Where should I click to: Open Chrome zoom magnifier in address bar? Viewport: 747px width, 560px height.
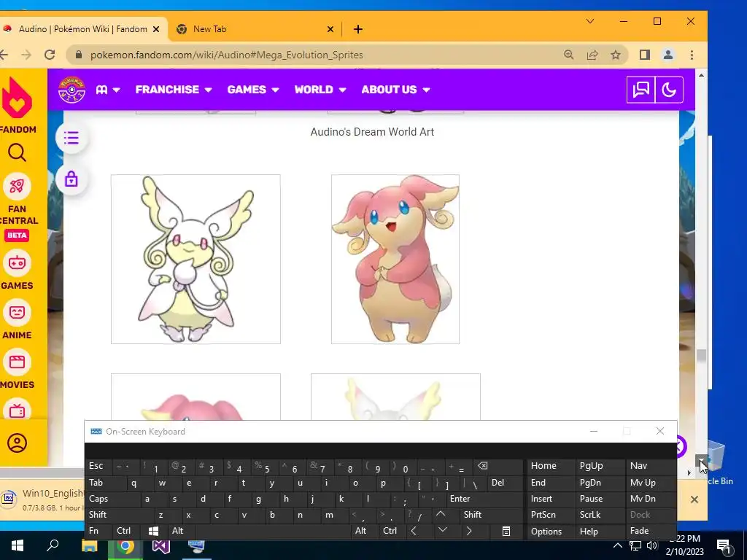tap(568, 55)
